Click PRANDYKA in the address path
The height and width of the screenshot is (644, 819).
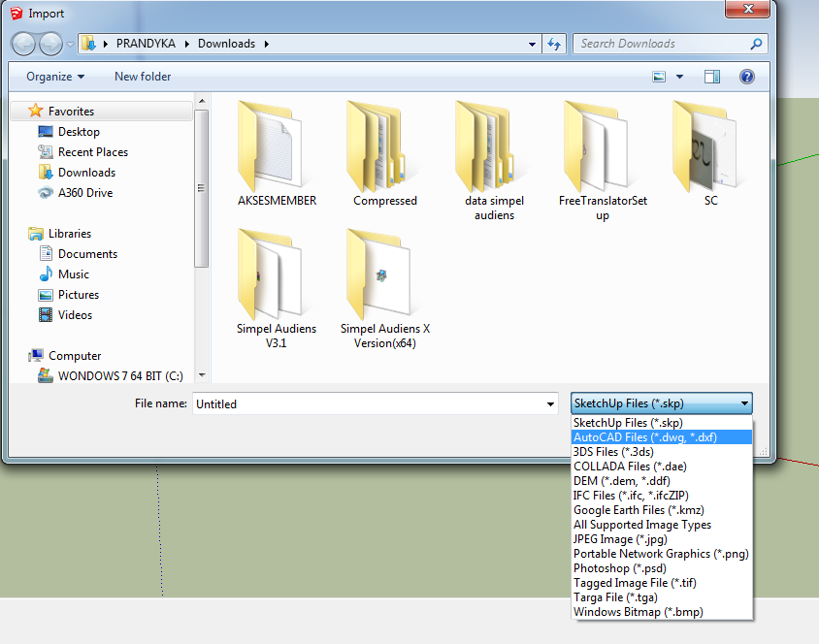pos(146,44)
